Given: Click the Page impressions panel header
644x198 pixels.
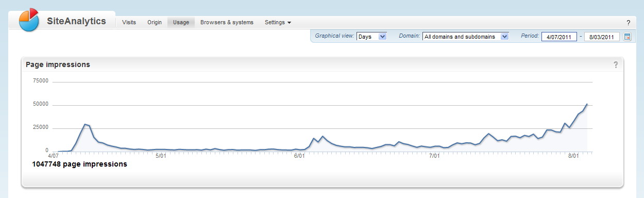Looking at the screenshot, I should pos(323,64).
